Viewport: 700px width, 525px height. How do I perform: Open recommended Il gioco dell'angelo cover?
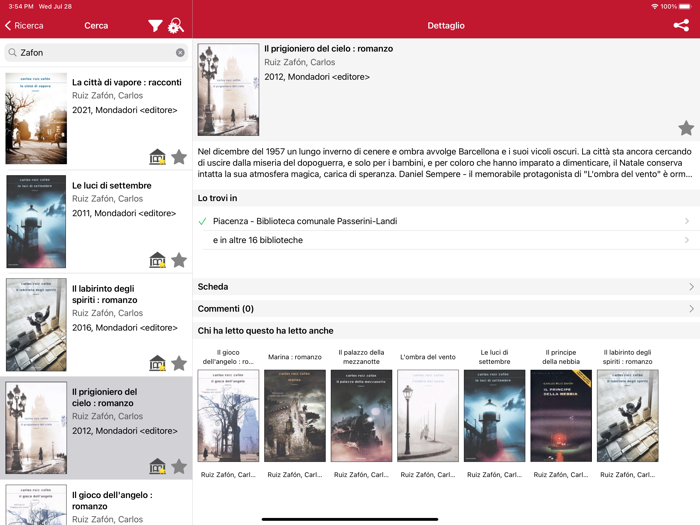coord(228,416)
